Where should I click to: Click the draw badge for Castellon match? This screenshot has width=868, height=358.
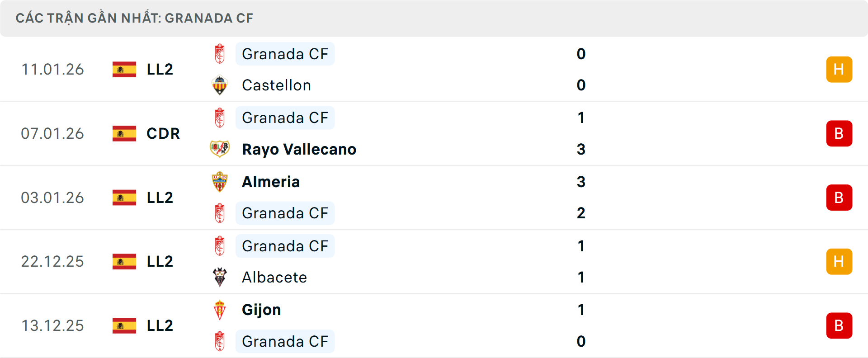(839, 69)
